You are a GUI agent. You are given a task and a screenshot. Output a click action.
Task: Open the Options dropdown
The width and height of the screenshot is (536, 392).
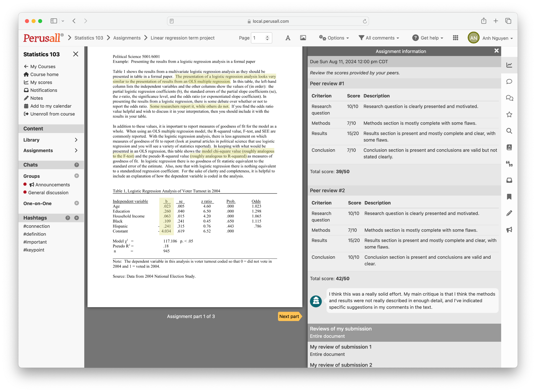(334, 38)
